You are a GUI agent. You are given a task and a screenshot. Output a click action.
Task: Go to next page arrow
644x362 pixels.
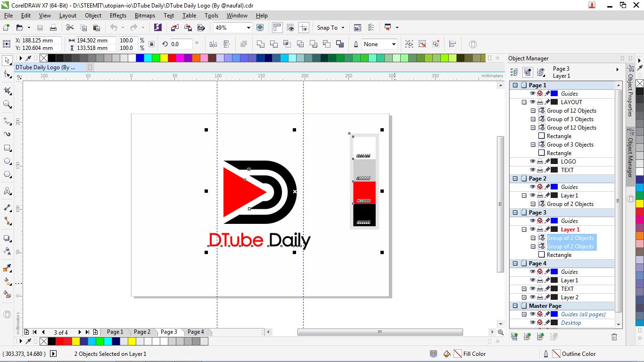[x=80, y=332]
